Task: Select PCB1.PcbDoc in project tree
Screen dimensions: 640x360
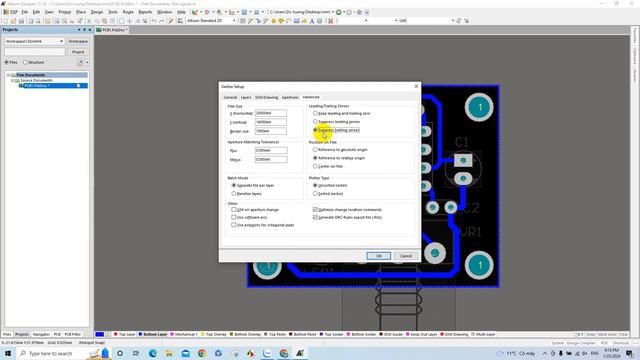Action: click(x=37, y=86)
